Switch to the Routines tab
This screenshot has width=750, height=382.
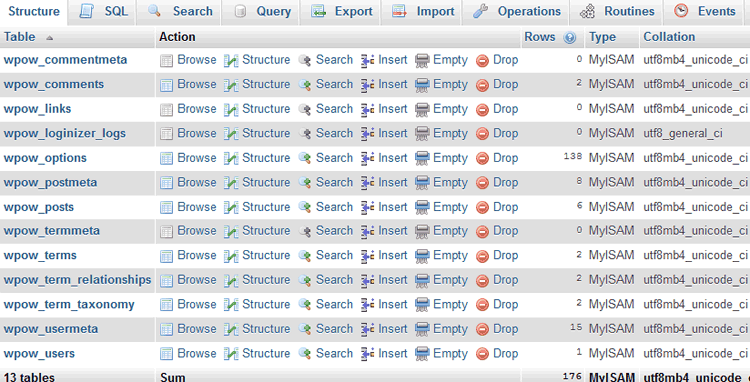click(617, 11)
